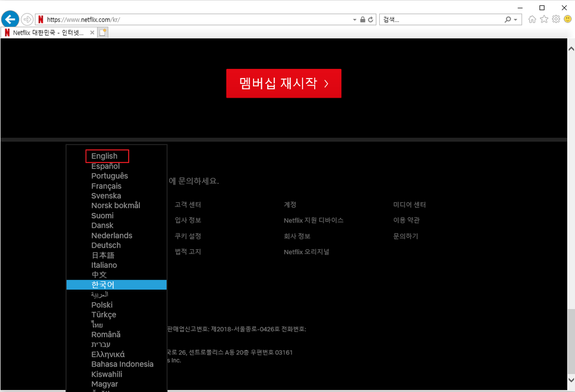This screenshot has width=575, height=392.
Task: Select the Netflix 대한민국 browser tab
Action: 49,33
